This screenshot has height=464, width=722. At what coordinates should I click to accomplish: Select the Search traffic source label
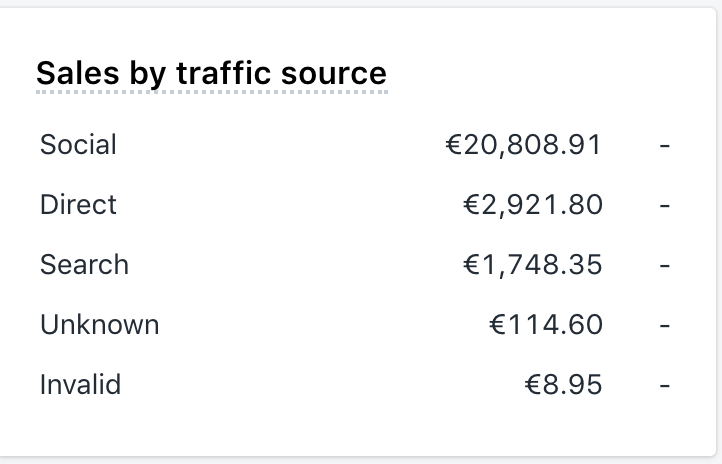point(84,265)
